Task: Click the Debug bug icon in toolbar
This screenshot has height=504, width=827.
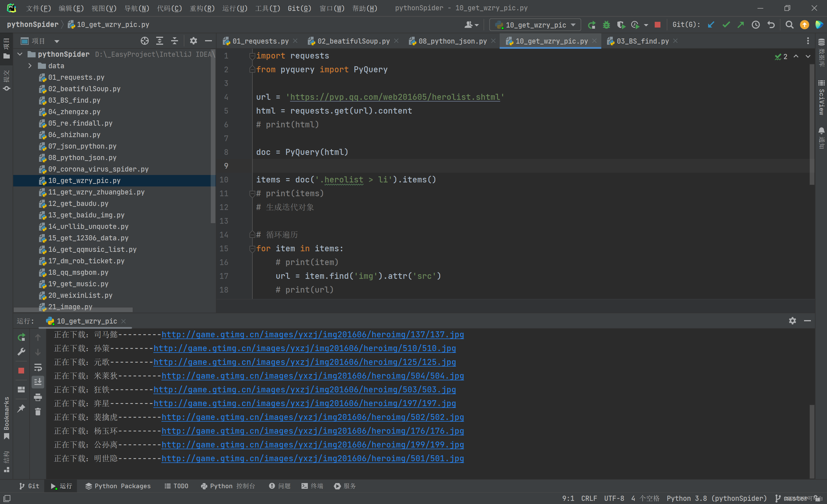Action: click(606, 25)
